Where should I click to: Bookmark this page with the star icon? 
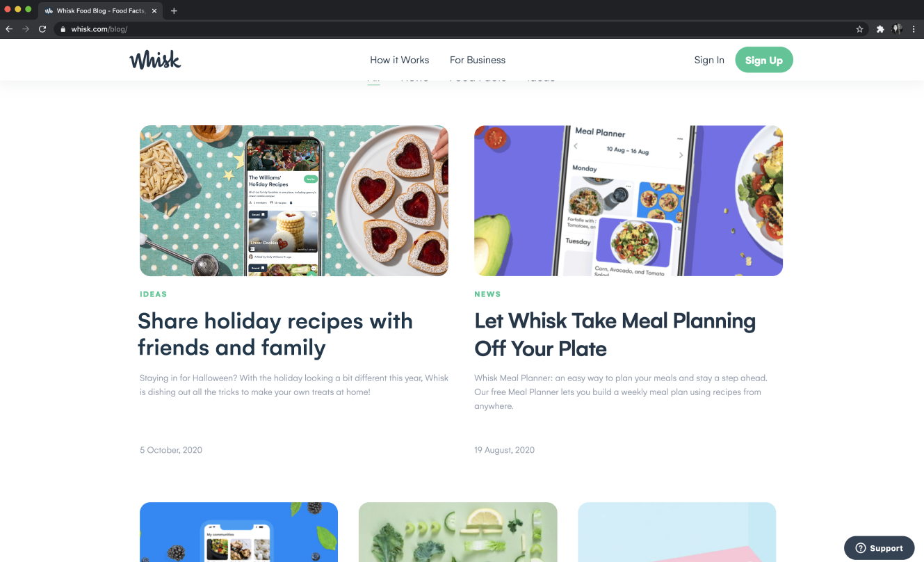click(859, 29)
